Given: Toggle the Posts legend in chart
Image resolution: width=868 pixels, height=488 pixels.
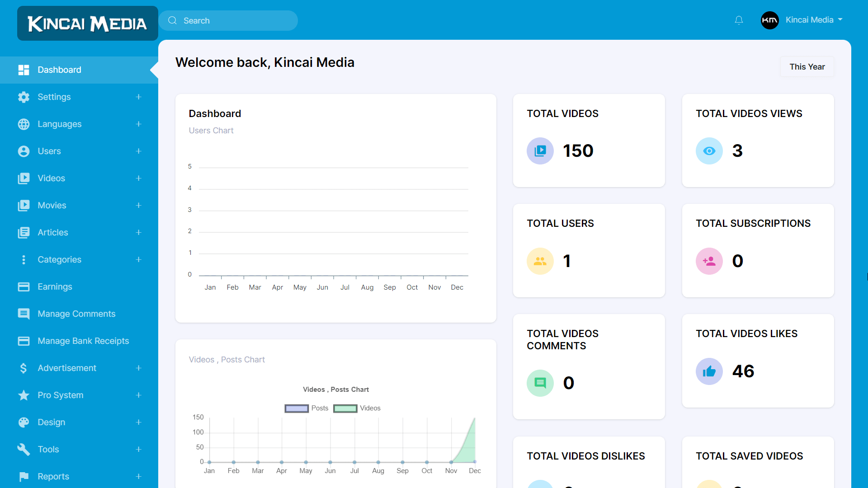Looking at the screenshot, I should (x=307, y=408).
